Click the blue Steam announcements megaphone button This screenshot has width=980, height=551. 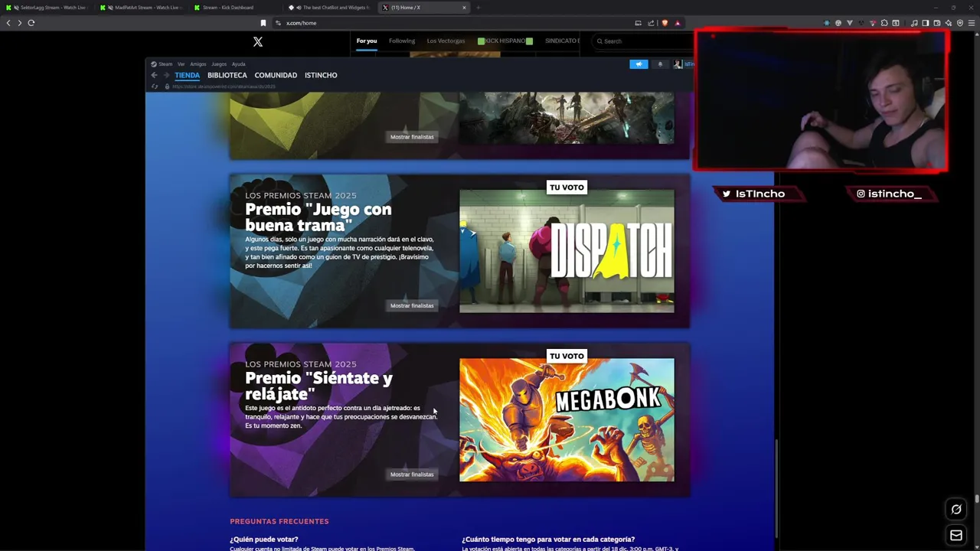[639, 64]
